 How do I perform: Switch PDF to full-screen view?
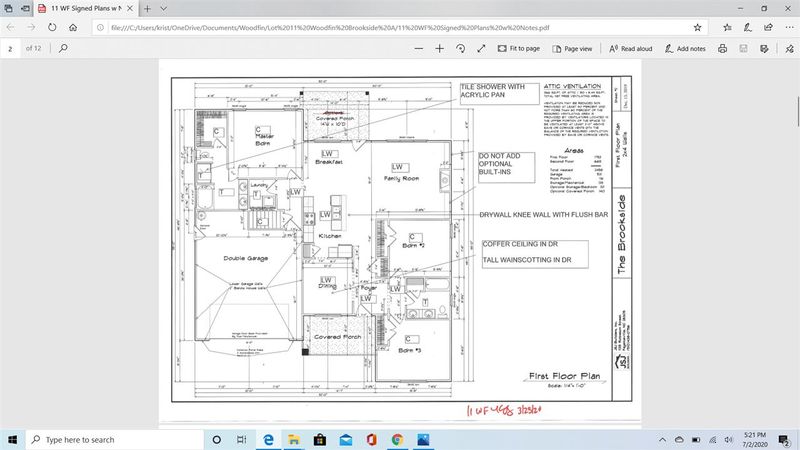point(481,48)
